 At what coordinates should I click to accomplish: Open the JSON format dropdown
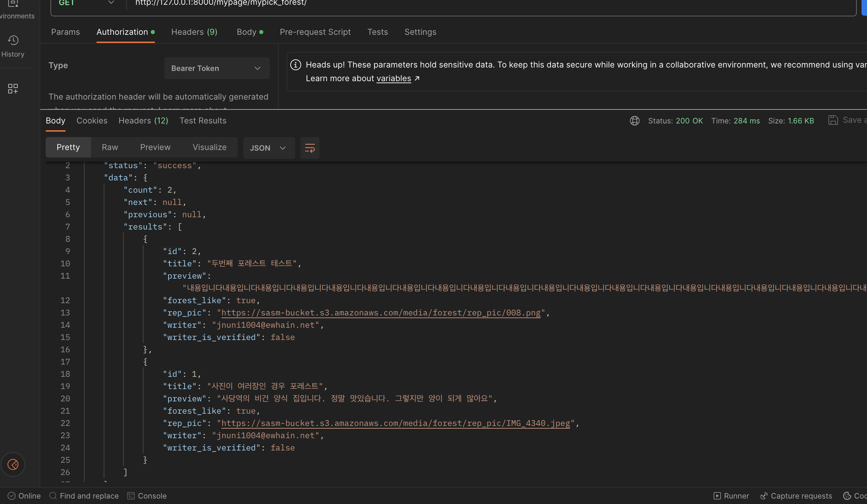pyautogui.click(x=268, y=148)
